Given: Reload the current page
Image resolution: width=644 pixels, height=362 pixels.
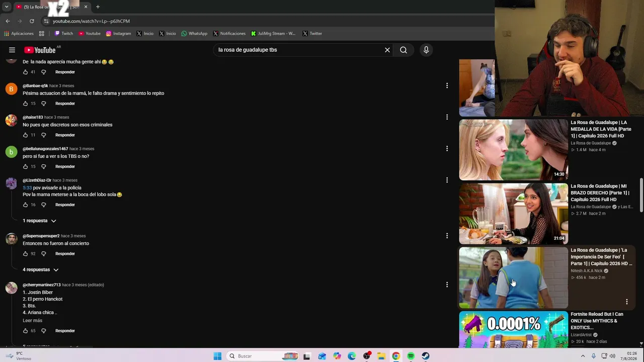Looking at the screenshot, I should coord(32,21).
